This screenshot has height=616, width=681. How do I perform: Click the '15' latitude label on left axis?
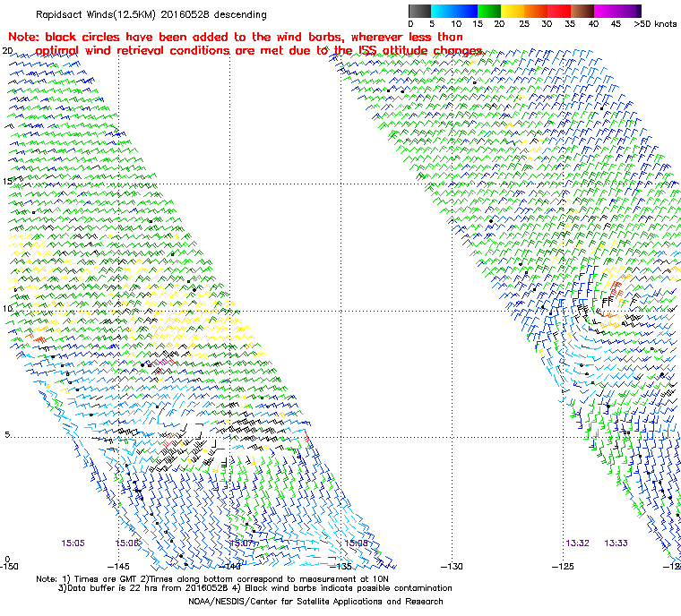point(7,181)
